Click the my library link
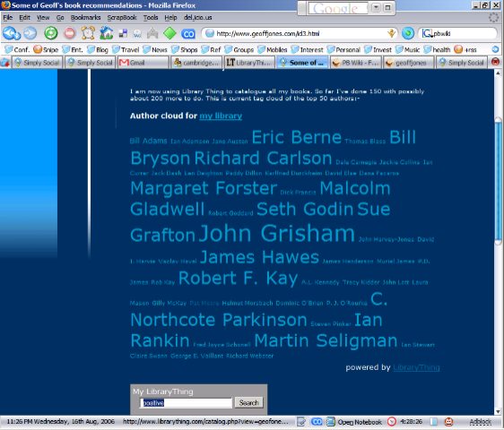Screen dimensions: 504x430 click(x=221, y=116)
